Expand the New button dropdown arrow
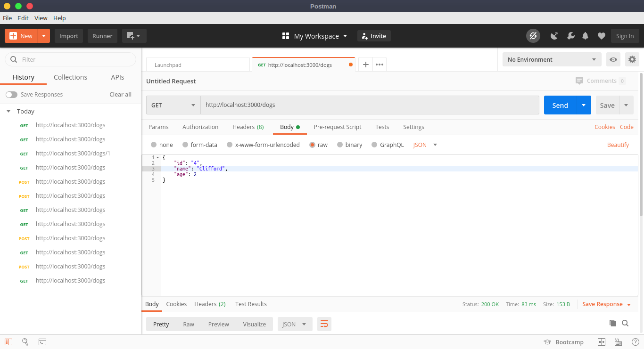The height and width of the screenshot is (349, 644). pyautogui.click(x=44, y=36)
